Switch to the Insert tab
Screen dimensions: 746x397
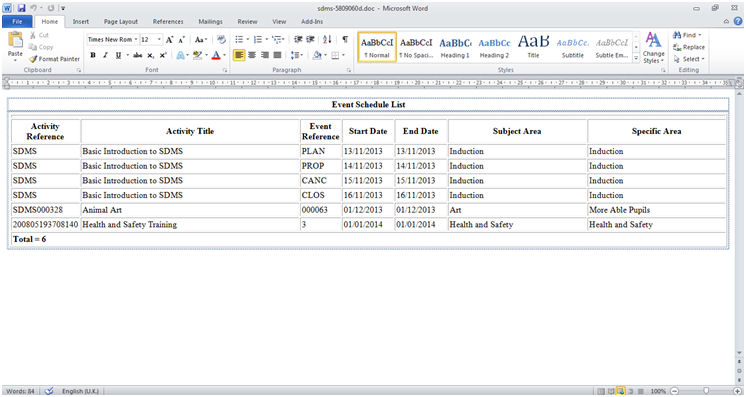[x=80, y=21]
